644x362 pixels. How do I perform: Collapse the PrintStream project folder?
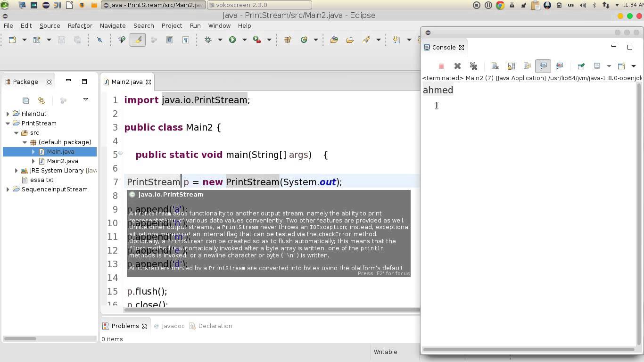(8, 123)
